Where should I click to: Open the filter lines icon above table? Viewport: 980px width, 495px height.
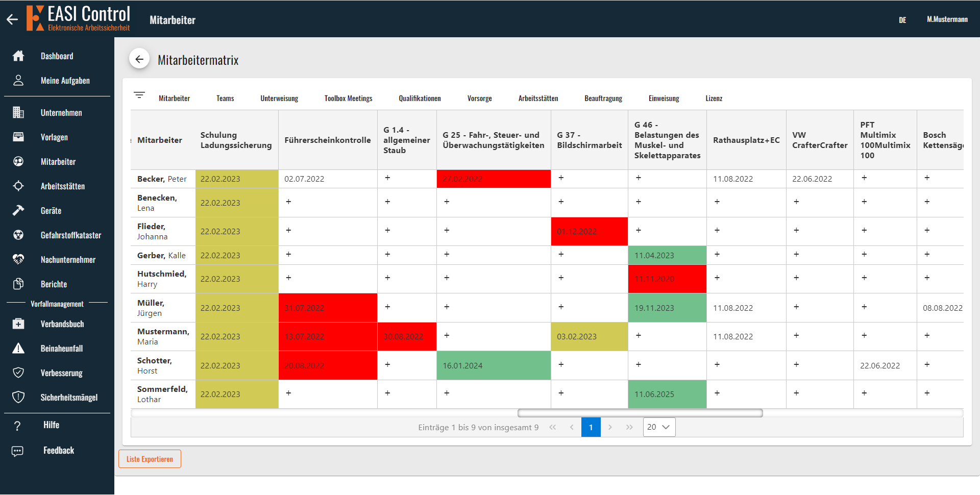click(139, 95)
